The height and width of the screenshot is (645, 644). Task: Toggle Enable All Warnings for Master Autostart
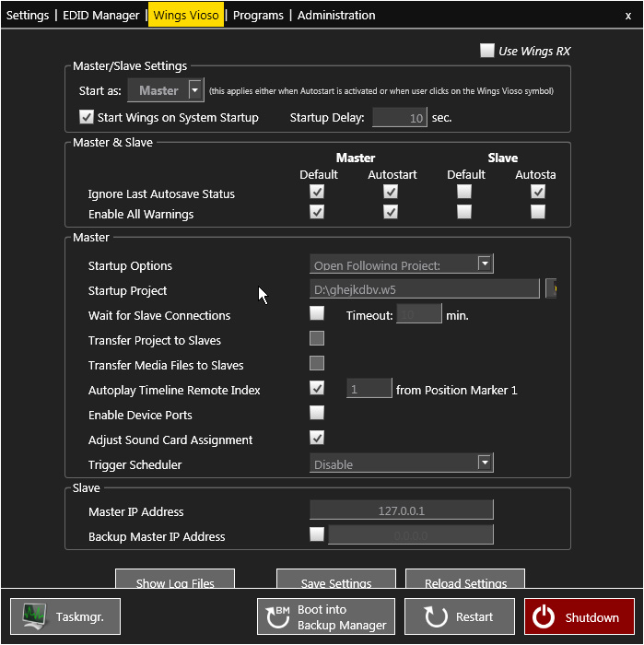(x=391, y=212)
